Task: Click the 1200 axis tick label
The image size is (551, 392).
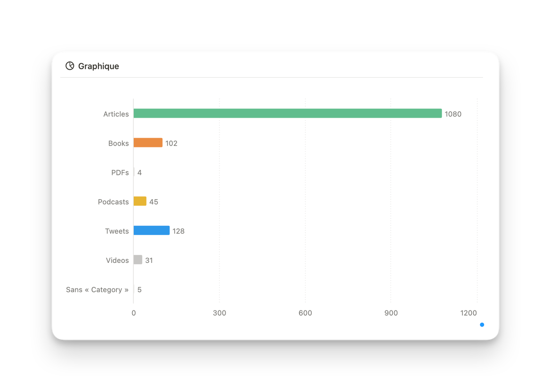Action: pyautogui.click(x=469, y=313)
